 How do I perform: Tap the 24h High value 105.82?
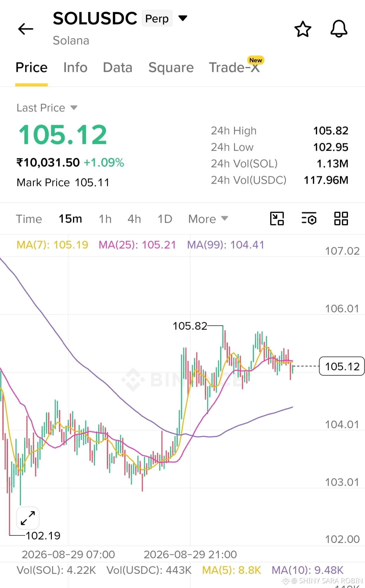click(331, 131)
